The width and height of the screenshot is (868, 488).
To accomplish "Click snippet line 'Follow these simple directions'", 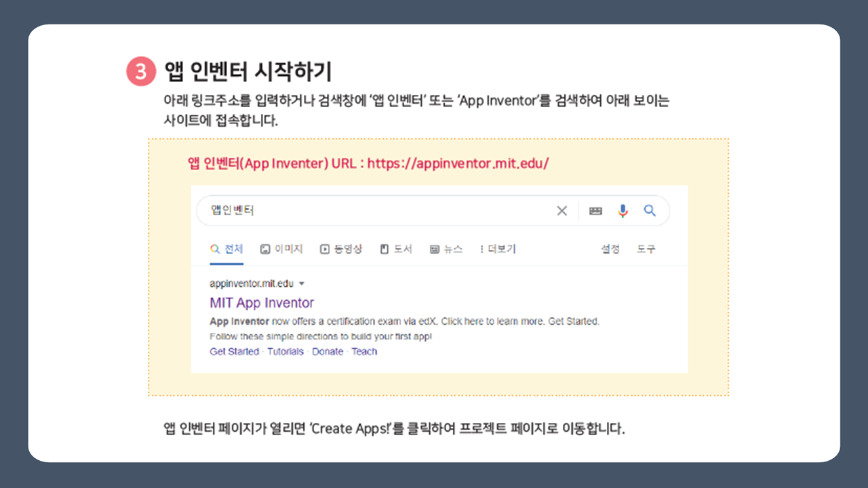I will (321, 336).
